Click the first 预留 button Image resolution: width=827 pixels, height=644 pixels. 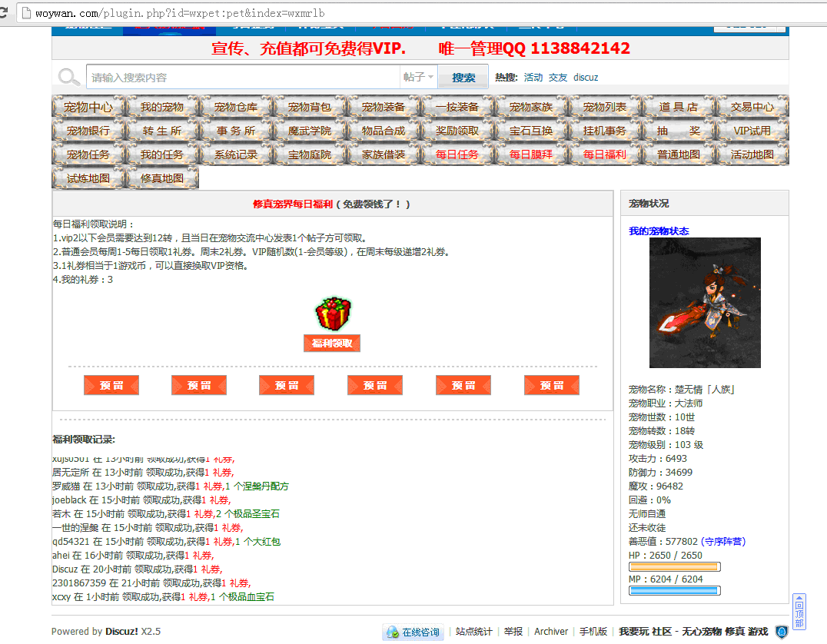click(111, 385)
